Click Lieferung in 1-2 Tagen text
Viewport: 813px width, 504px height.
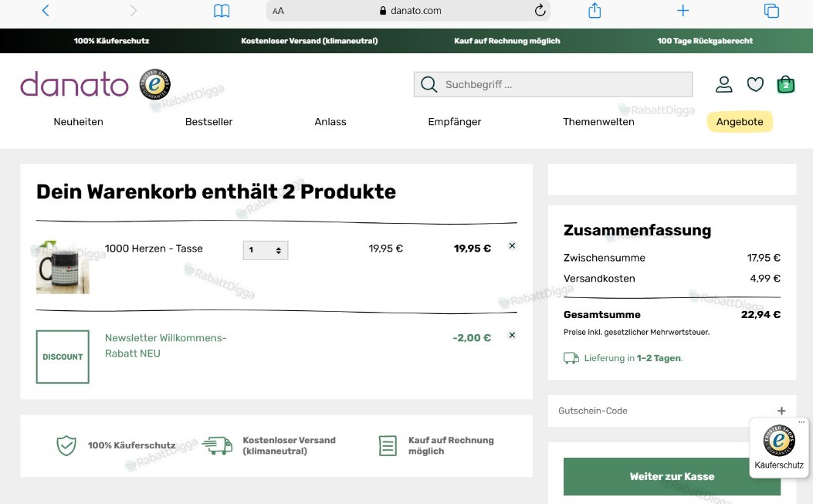click(x=633, y=358)
